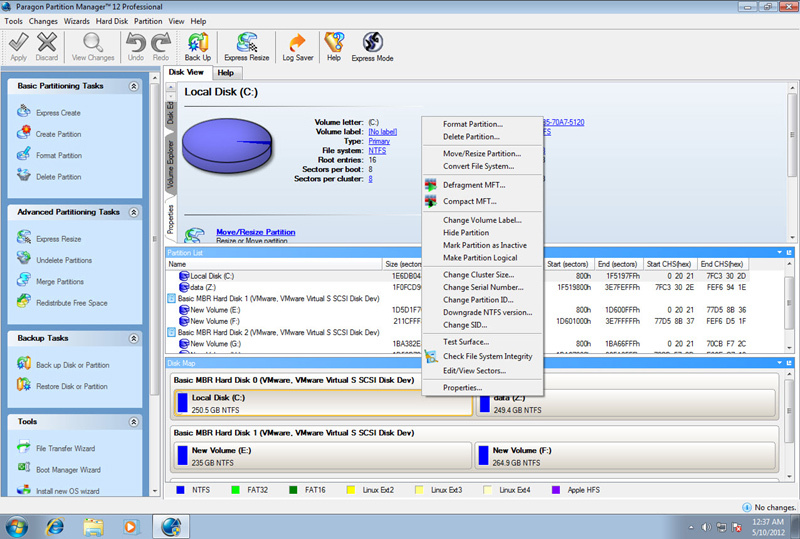Image resolution: width=800 pixels, height=539 pixels.
Task: Switch to the Help tab
Action: (225, 72)
